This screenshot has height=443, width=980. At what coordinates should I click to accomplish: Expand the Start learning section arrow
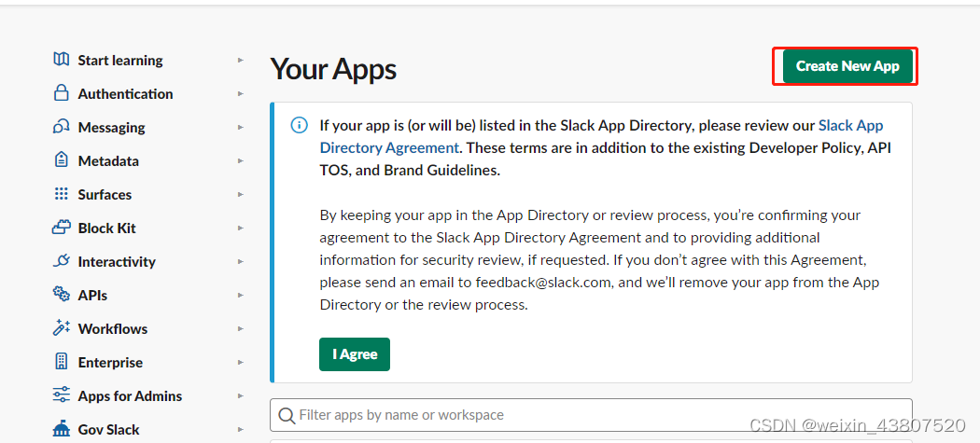241,61
